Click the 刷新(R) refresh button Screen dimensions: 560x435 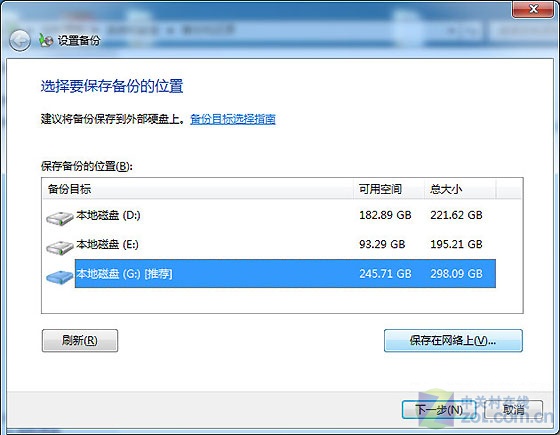click(80, 340)
